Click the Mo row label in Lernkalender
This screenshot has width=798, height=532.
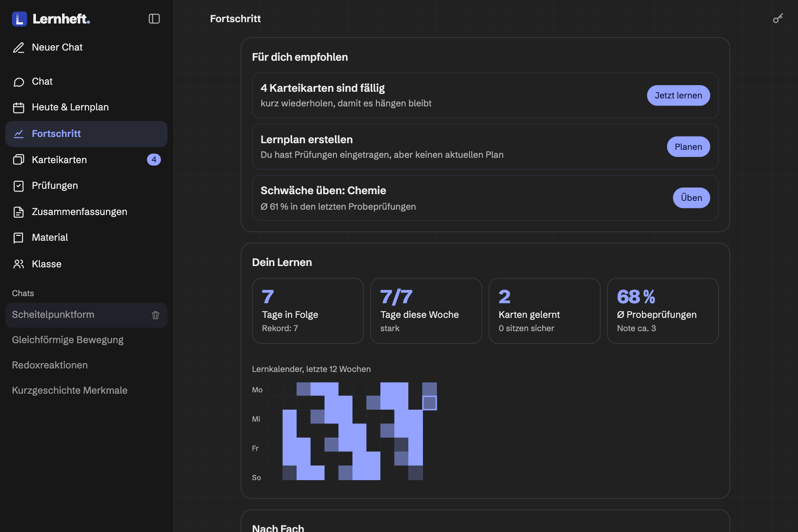[x=257, y=390]
